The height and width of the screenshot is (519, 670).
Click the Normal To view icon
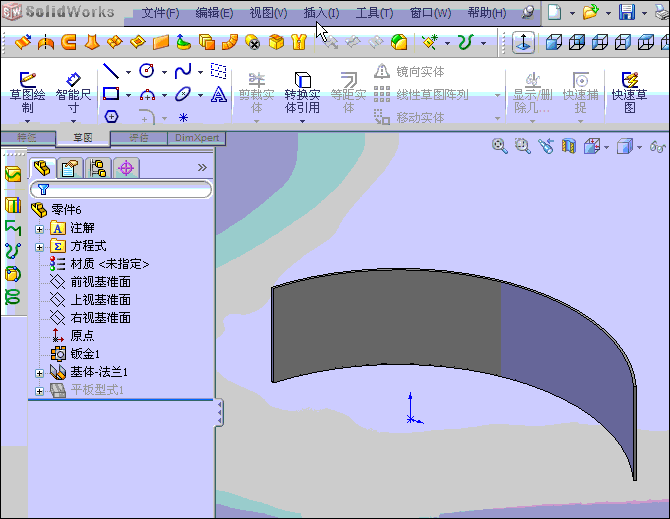[x=523, y=43]
